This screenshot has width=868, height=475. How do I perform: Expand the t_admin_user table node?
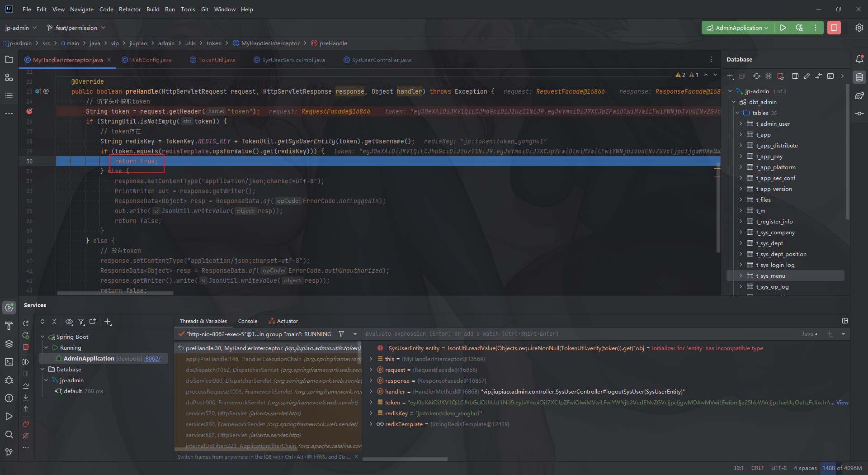(741, 123)
